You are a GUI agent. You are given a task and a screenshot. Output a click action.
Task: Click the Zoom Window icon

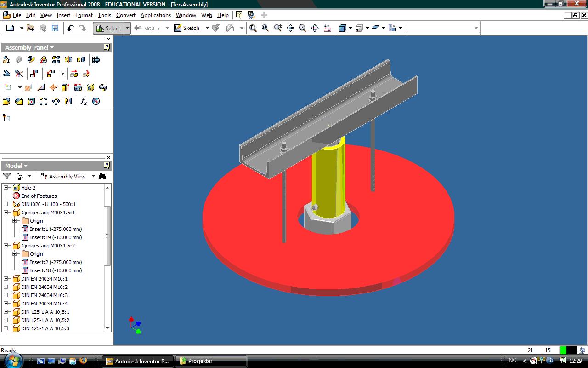click(x=266, y=28)
